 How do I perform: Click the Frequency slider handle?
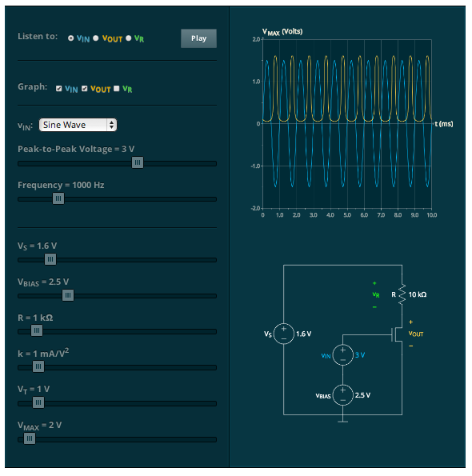pos(58,199)
